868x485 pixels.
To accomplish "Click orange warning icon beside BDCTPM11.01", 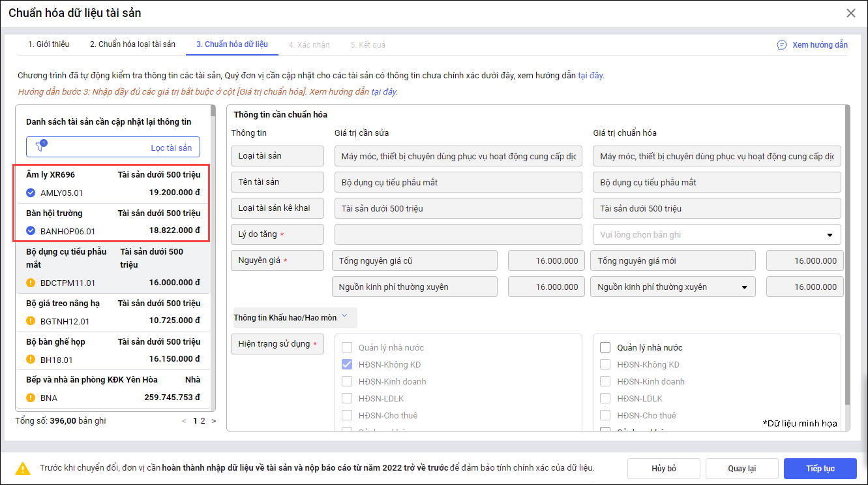I will [x=31, y=283].
